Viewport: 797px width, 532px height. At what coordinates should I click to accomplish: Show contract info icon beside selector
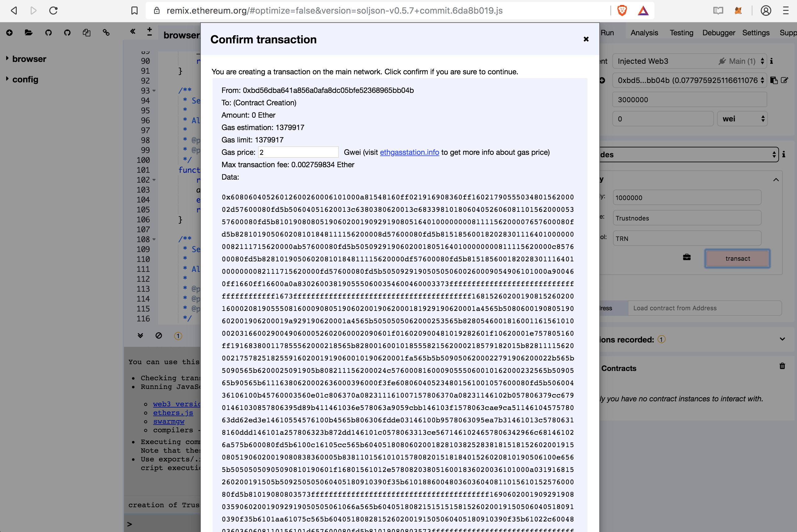[x=784, y=155]
